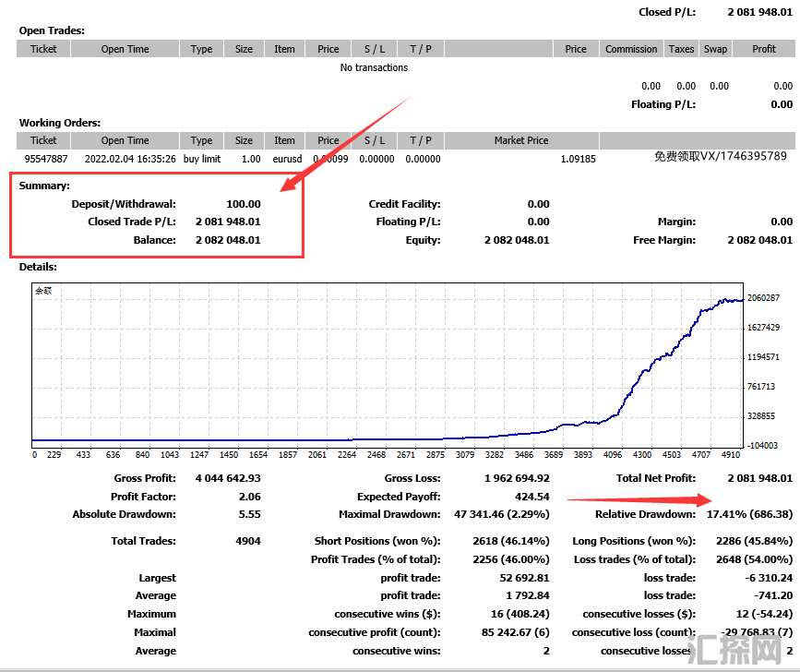
Task: Click the chart x-axis label 1043
Action: 170,455
